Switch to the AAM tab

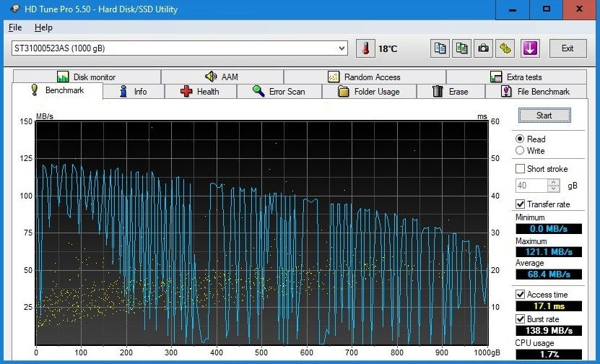222,77
